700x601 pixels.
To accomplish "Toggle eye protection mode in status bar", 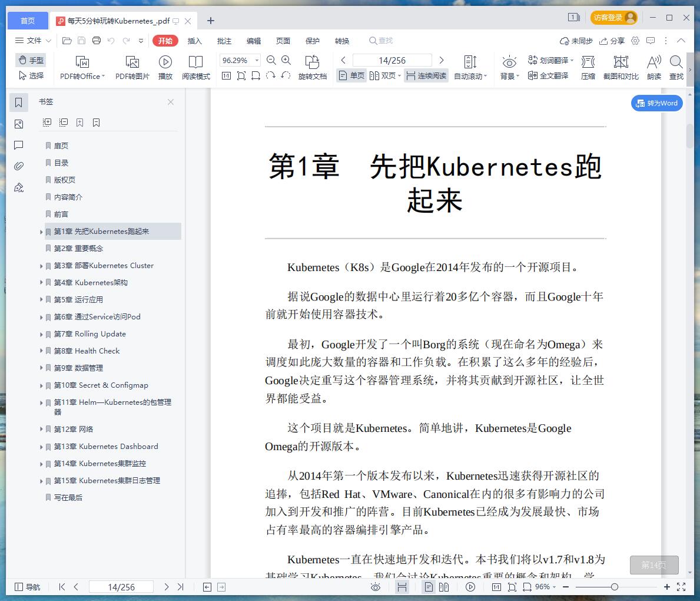I will (x=376, y=587).
